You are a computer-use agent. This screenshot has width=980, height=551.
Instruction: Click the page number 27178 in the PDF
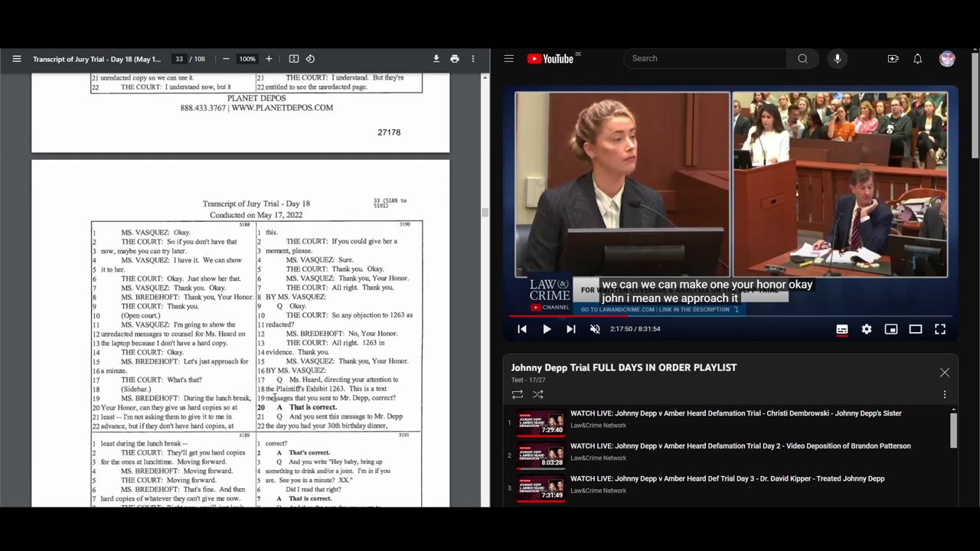(x=389, y=132)
